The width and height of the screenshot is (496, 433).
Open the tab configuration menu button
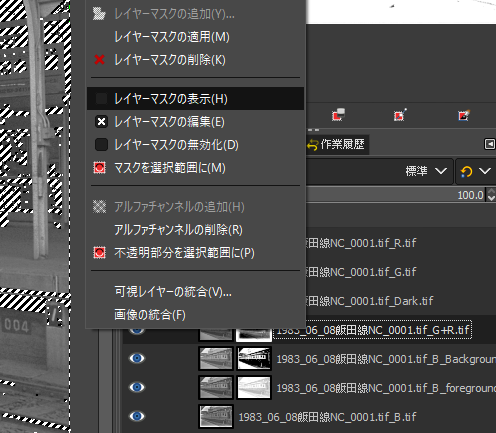[x=490, y=144]
